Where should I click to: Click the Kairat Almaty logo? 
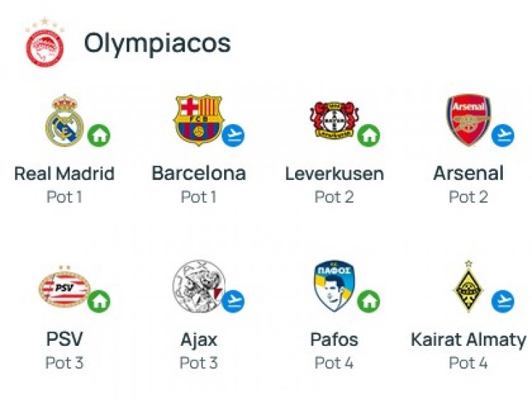468,286
